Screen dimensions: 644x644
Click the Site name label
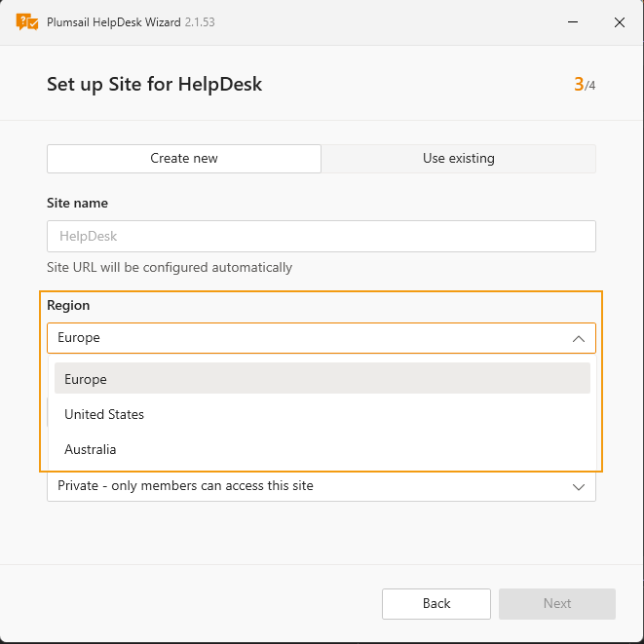[x=77, y=204]
